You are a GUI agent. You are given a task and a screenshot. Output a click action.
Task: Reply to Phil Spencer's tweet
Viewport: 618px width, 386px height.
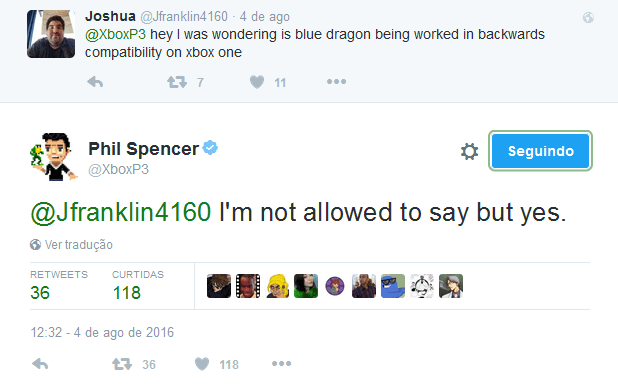tap(40, 364)
